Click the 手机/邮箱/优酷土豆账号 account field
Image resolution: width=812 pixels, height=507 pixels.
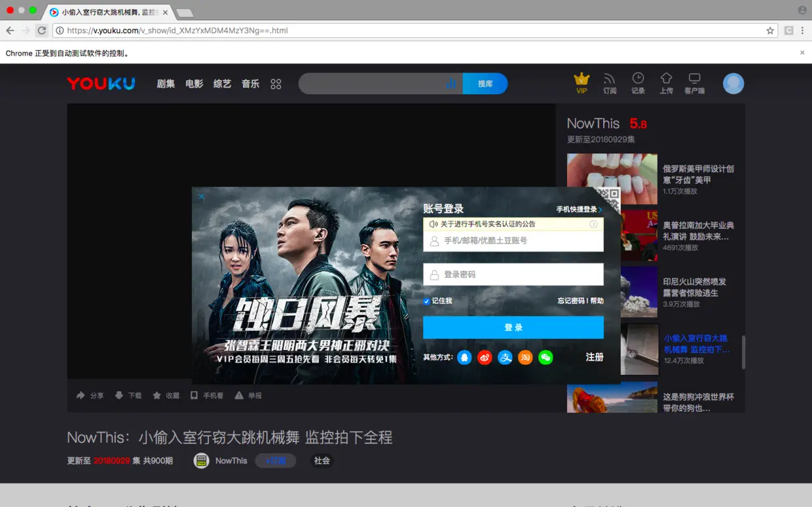point(513,241)
